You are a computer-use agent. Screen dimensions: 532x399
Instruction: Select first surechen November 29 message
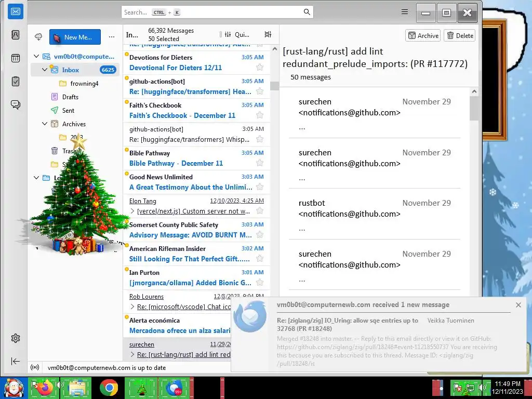(x=375, y=113)
